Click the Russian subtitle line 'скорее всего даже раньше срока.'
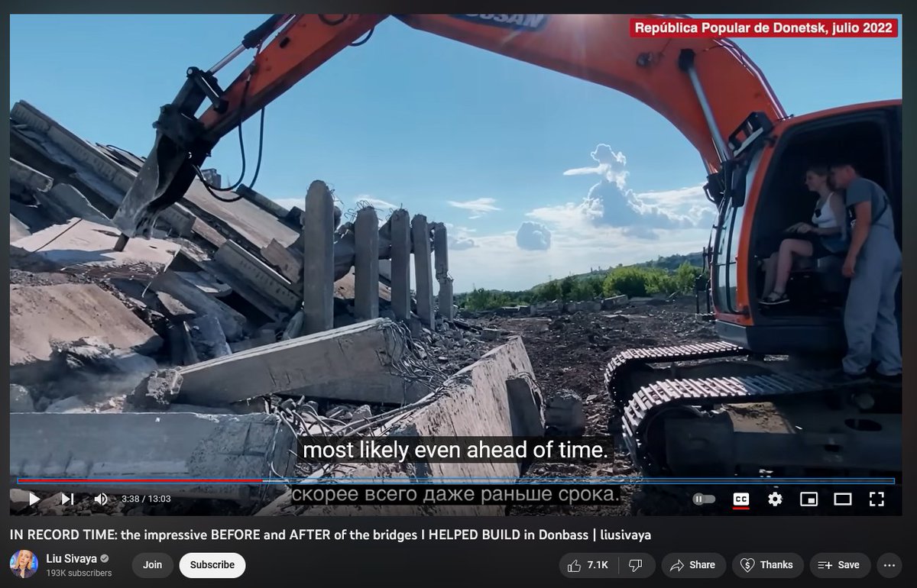Image resolution: width=917 pixels, height=588 pixels. 455,495
